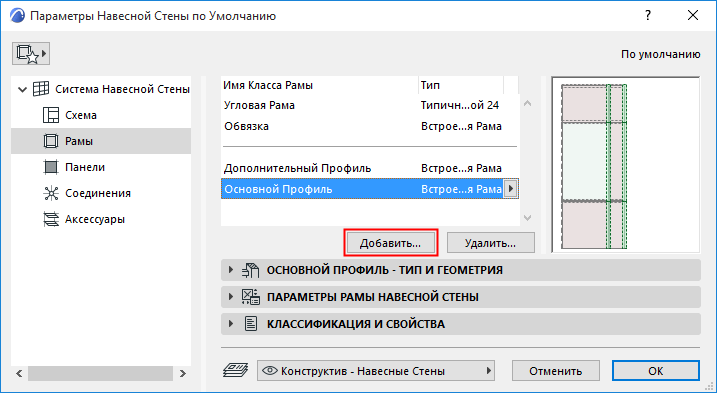Select Система Навесной Стены in the tree
The width and height of the screenshot is (717, 393).
pyautogui.click(x=122, y=89)
